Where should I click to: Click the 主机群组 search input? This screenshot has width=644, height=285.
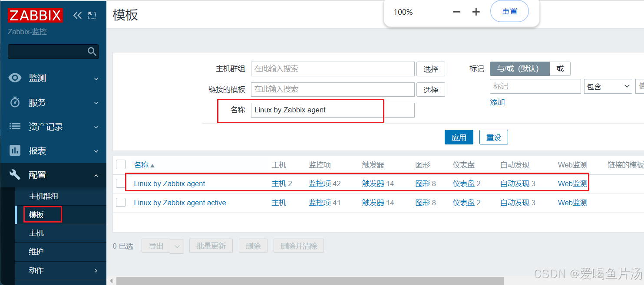click(x=333, y=69)
